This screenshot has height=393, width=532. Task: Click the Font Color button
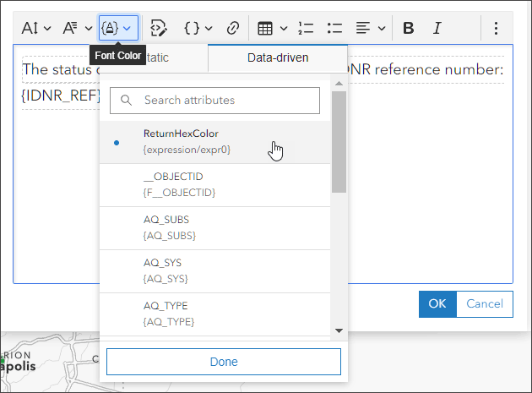[117, 28]
